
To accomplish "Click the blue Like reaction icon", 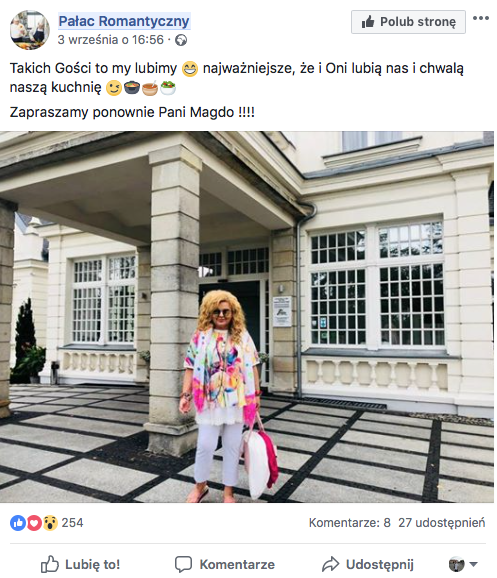I will [18, 523].
